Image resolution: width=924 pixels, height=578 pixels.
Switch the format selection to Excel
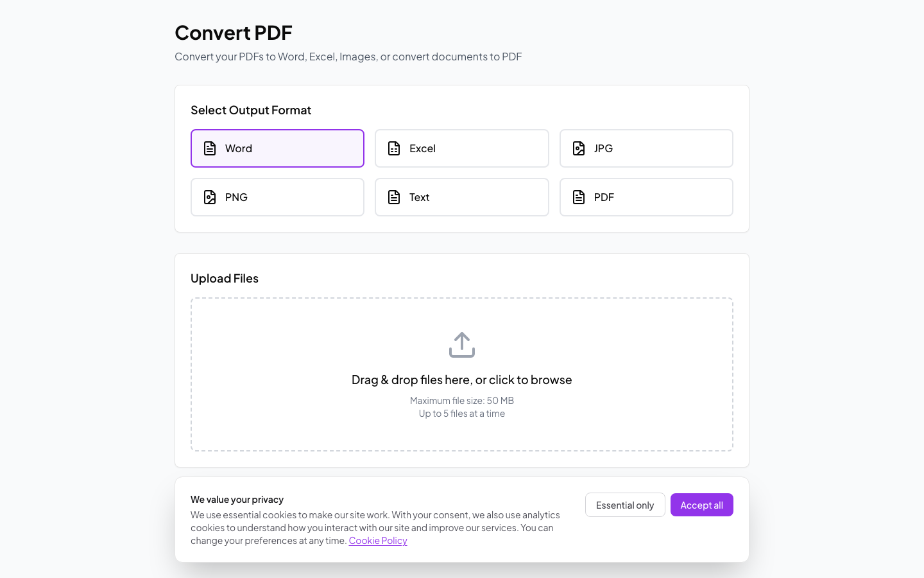pyautogui.click(x=461, y=148)
